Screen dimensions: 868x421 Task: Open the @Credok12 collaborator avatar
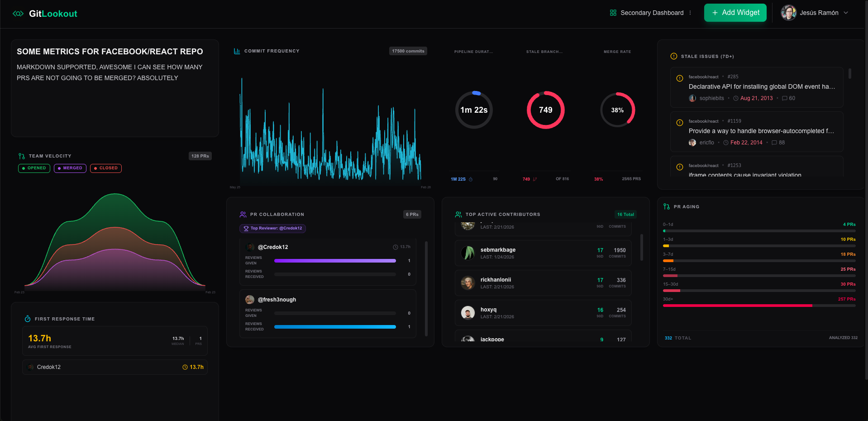click(x=250, y=247)
